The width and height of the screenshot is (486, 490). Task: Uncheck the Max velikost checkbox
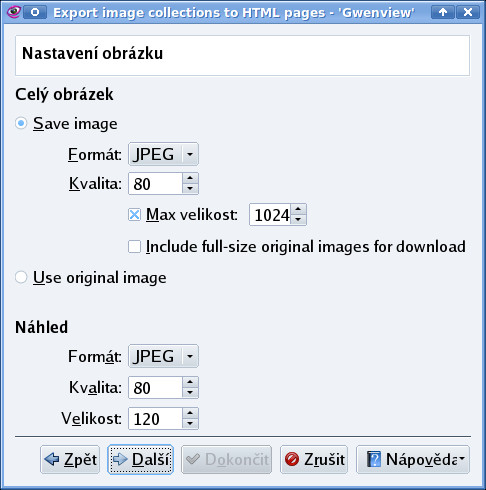[x=135, y=215]
